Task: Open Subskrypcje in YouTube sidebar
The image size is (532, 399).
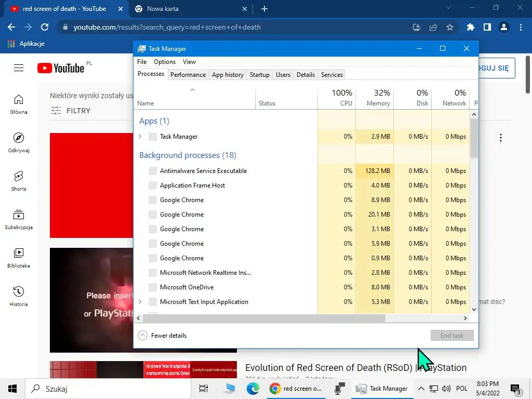Action: (19, 220)
